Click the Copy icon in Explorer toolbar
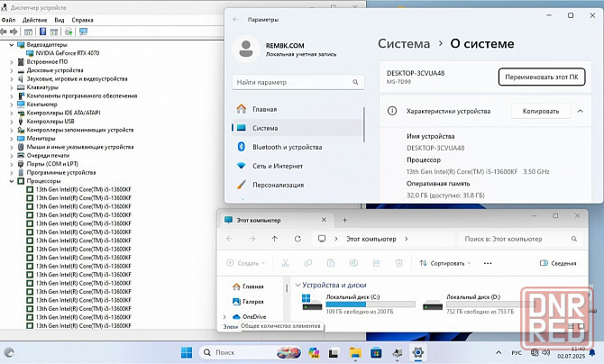 click(x=307, y=263)
